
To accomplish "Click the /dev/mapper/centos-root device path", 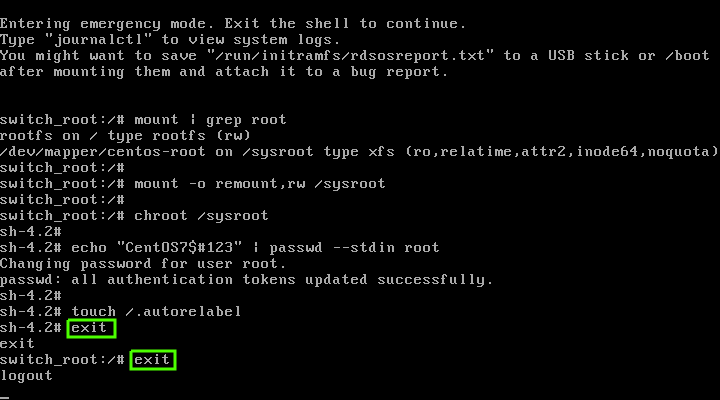I will pyautogui.click(x=102, y=152).
